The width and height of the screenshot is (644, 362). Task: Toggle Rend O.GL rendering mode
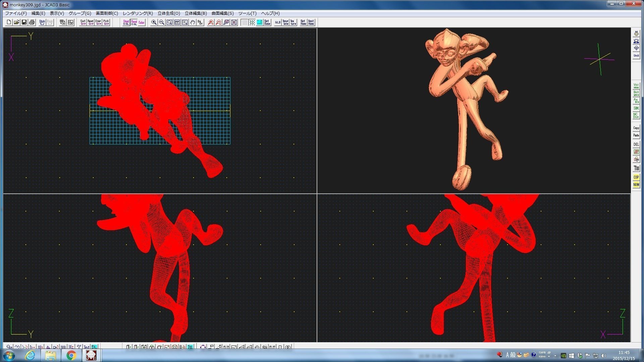[134, 22]
